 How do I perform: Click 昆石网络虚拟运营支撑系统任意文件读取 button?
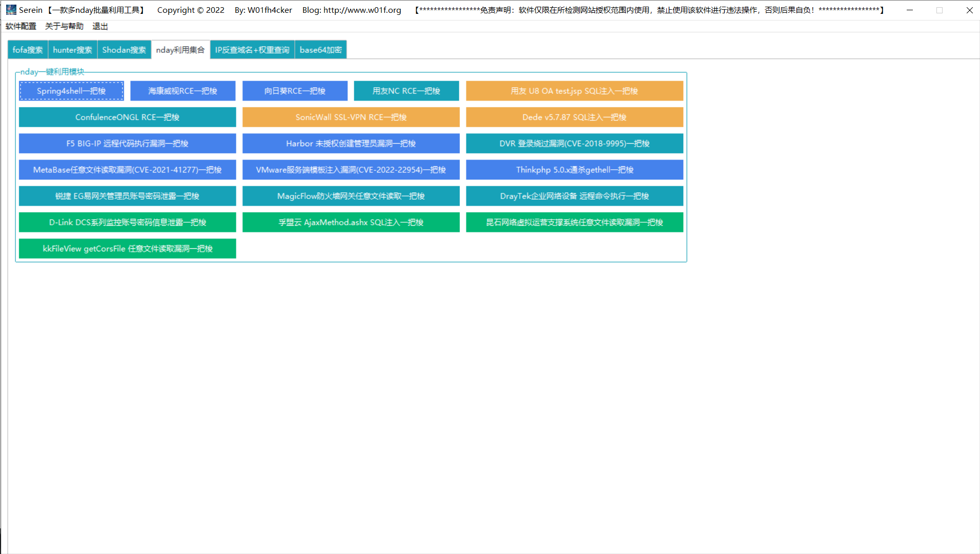(575, 222)
